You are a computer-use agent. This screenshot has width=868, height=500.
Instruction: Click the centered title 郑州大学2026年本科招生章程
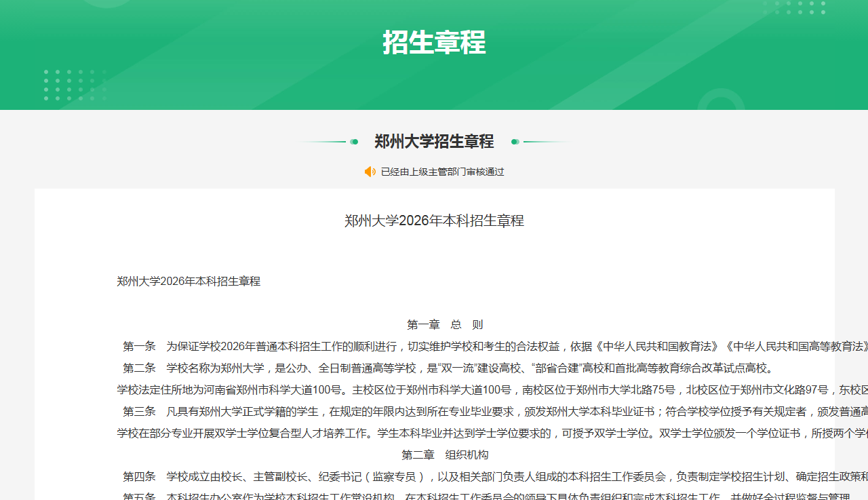click(434, 220)
